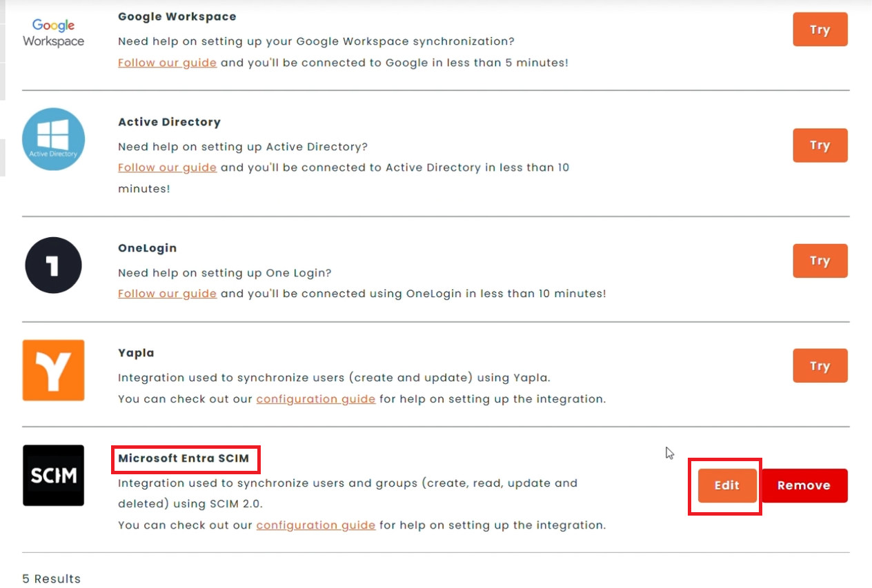Open OneLogin 'Follow our guide' link
872x588 pixels.
tap(168, 294)
